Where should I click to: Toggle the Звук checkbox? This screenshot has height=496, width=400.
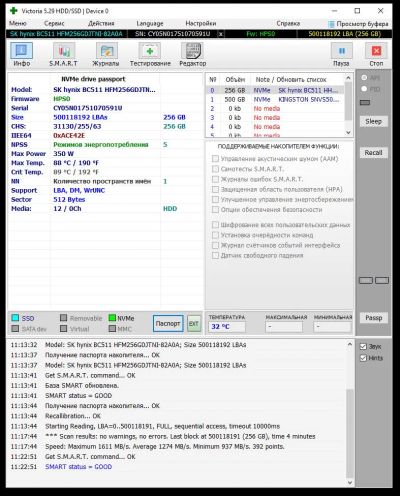click(x=363, y=347)
